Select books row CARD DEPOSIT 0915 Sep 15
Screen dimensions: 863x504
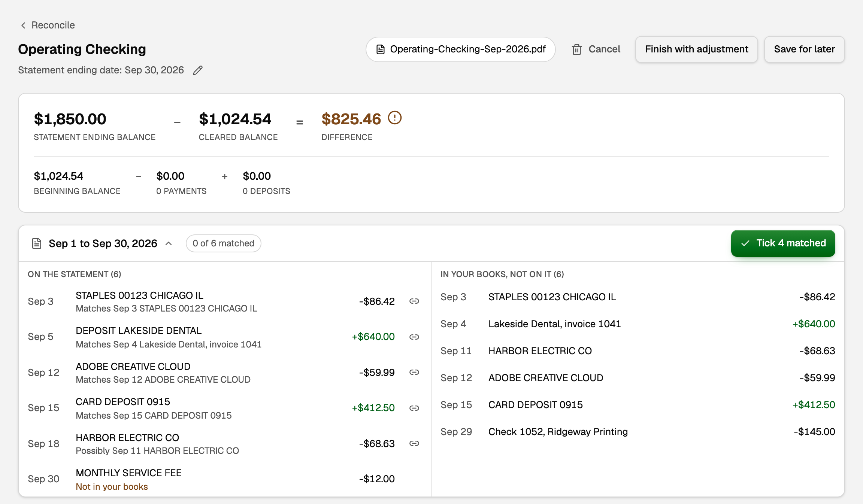coord(638,405)
